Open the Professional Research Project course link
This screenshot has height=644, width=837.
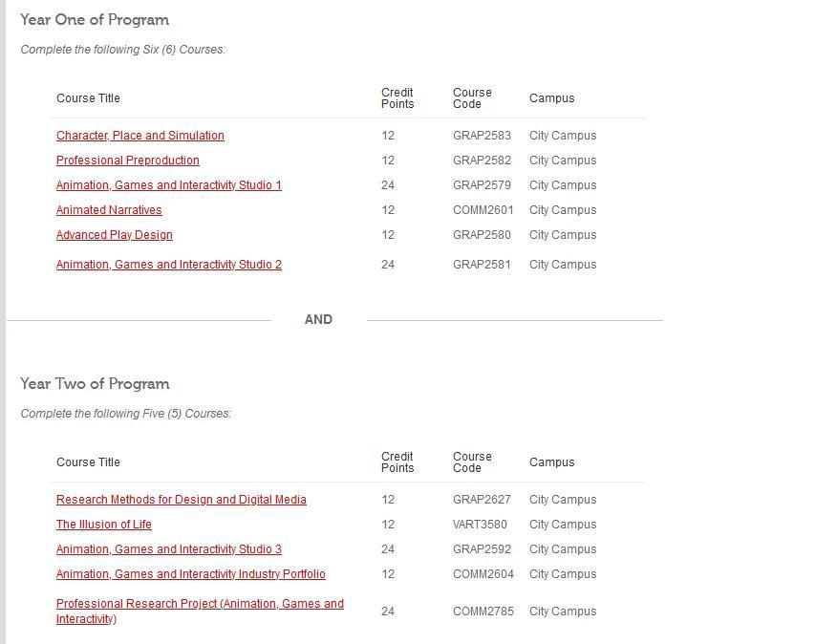point(200,611)
